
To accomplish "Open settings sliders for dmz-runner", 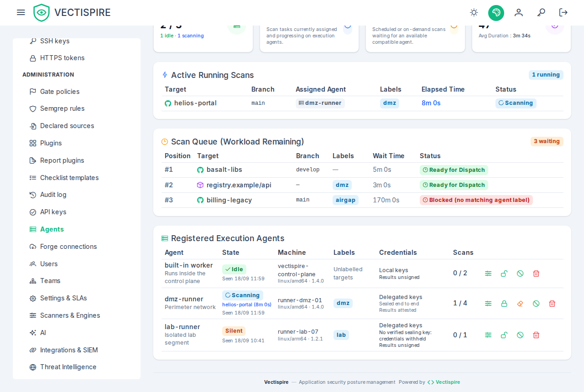I will (x=488, y=304).
